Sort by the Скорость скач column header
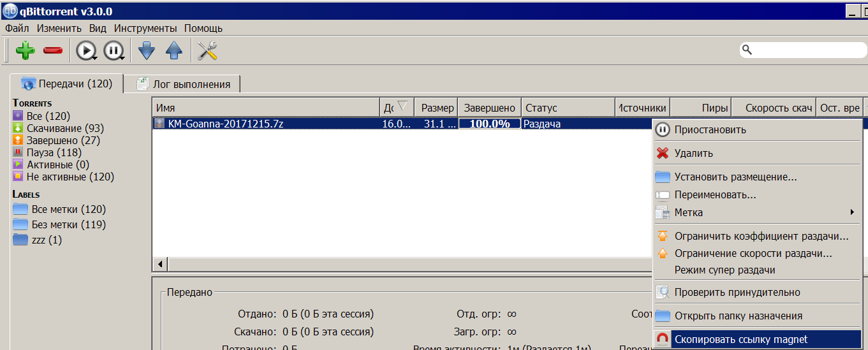The height and width of the screenshot is (350, 868). coord(774,108)
